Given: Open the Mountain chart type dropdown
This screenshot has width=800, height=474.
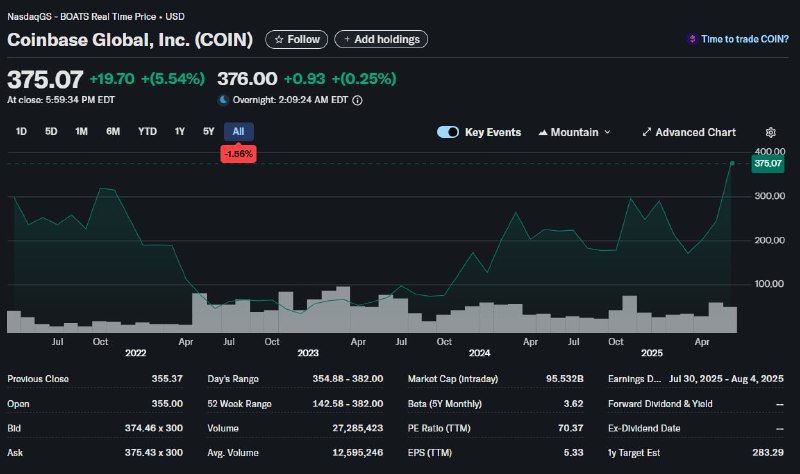Looking at the screenshot, I should 574,132.
